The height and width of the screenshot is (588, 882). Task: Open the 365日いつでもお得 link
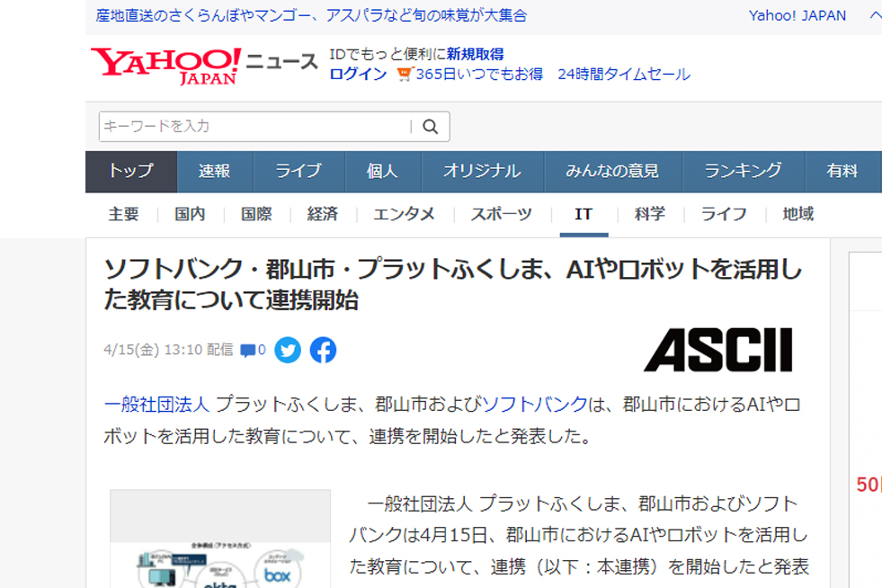click(480, 75)
